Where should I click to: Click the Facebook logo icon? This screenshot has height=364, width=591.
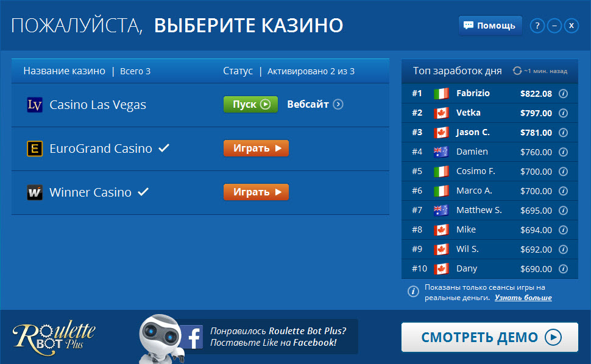click(193, 337)
